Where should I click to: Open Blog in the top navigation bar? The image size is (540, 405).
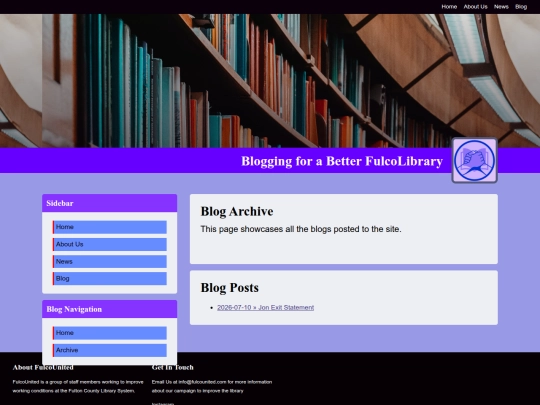point(521,7)
